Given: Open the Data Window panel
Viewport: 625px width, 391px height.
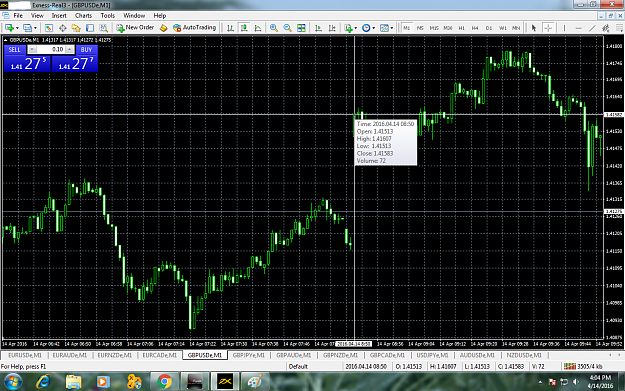Looking at the screenshot, I should [63, 28].
